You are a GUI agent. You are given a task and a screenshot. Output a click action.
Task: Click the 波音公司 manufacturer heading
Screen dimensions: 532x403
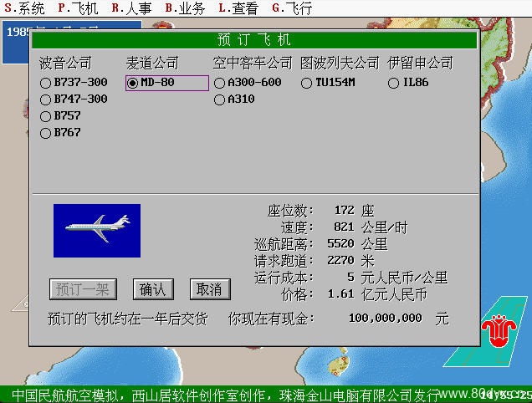pyautogui.click(x=65, y=63)
